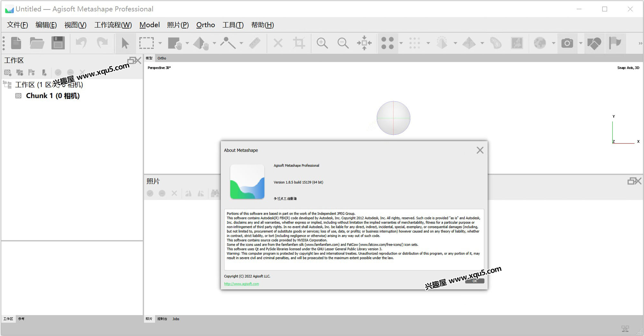Open dropdown next to dense cloud icon
This screenshot has width=644, height=336.
pyautogui.click(x=428, y=43)
